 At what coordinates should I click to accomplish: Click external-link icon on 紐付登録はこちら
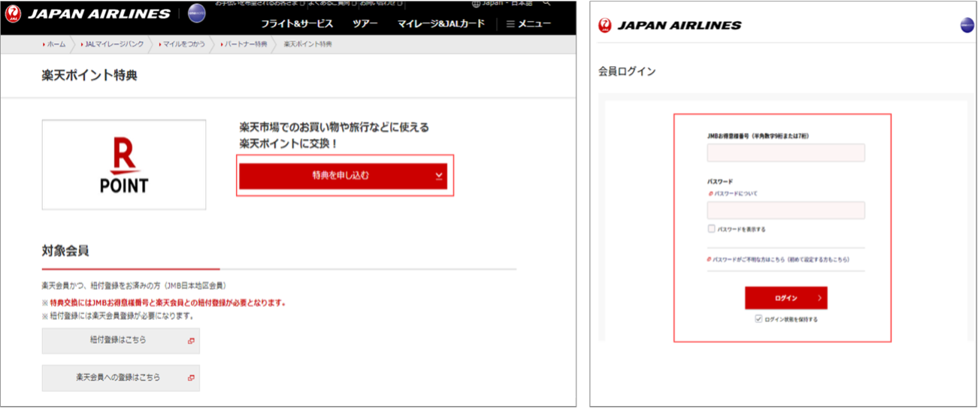coord(190,341)
